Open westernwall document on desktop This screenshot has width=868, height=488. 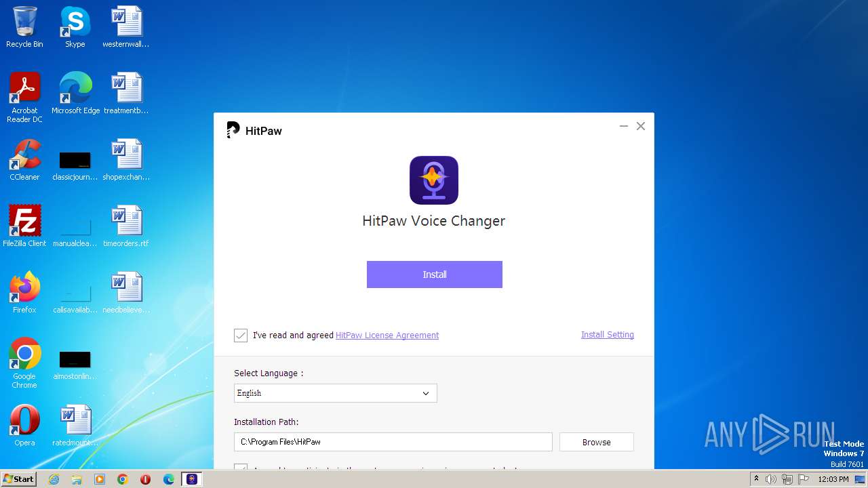[126, 27]
